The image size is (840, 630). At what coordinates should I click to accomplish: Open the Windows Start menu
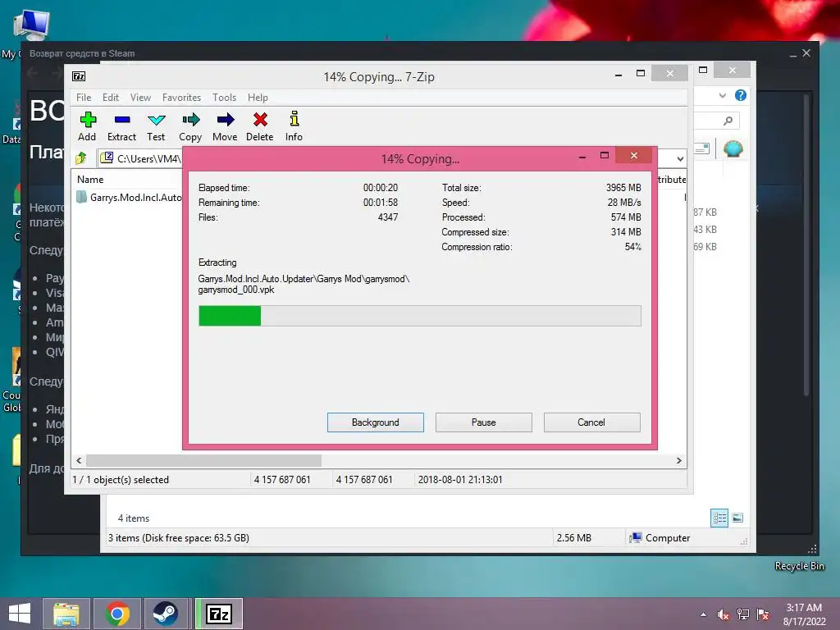20,614
